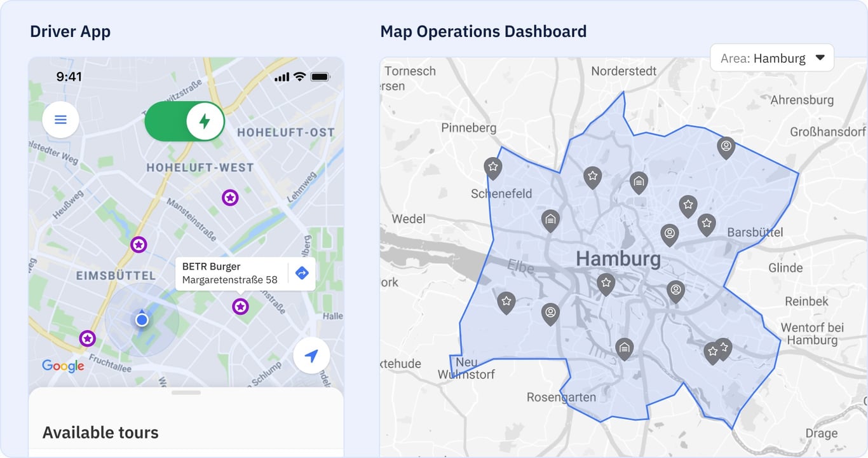Click the large 'Hamburg' map label

click(618, 259)
